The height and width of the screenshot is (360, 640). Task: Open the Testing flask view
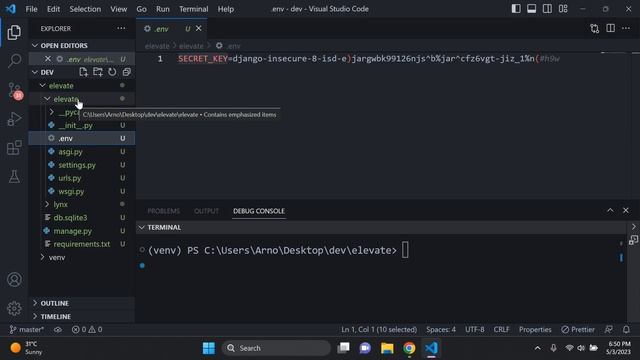pyautogui.click(x=14, y=176)
